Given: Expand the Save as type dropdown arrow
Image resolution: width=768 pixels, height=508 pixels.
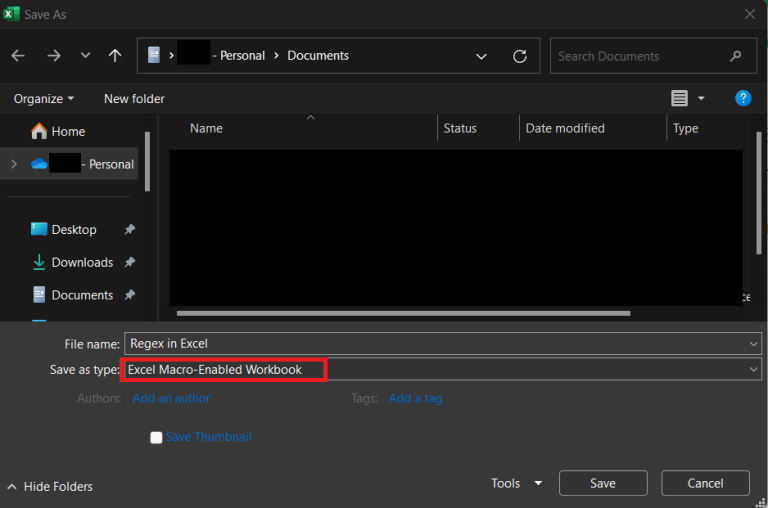Looking at the screenshot, I should [753, 370].
